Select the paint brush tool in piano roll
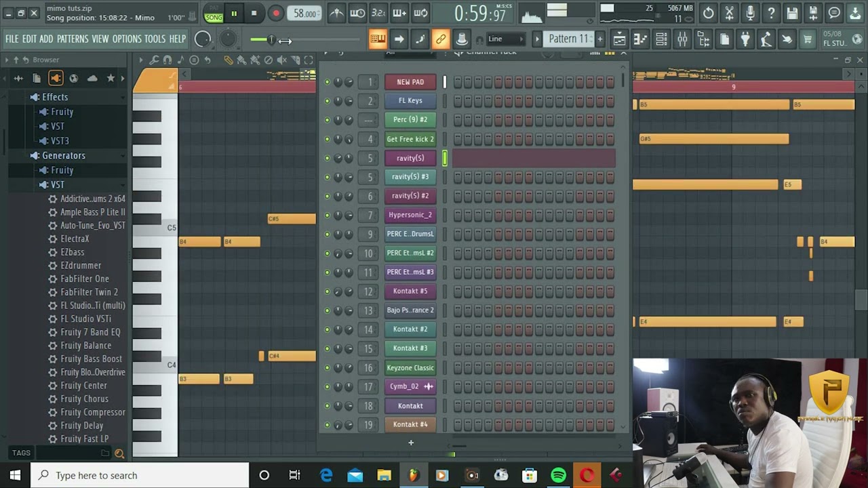The height and width of the screenshot is (488, 868). [x=242, y=60]
